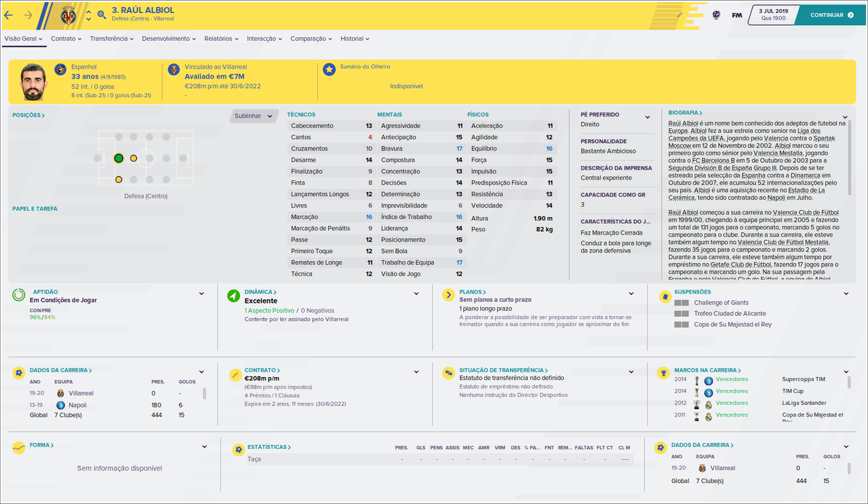Click the scout summary star icon
This screenshot has width=868, height=504.
point(329,69)
